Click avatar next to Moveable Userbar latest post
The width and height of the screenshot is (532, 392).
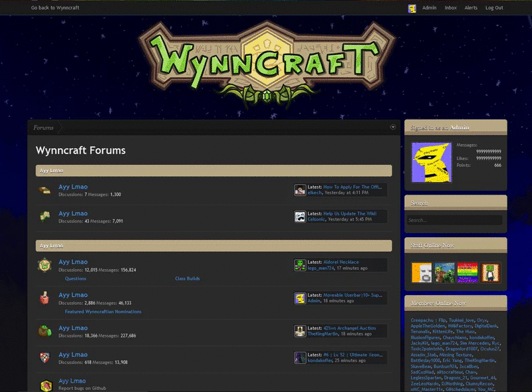[x=300, y=298]
